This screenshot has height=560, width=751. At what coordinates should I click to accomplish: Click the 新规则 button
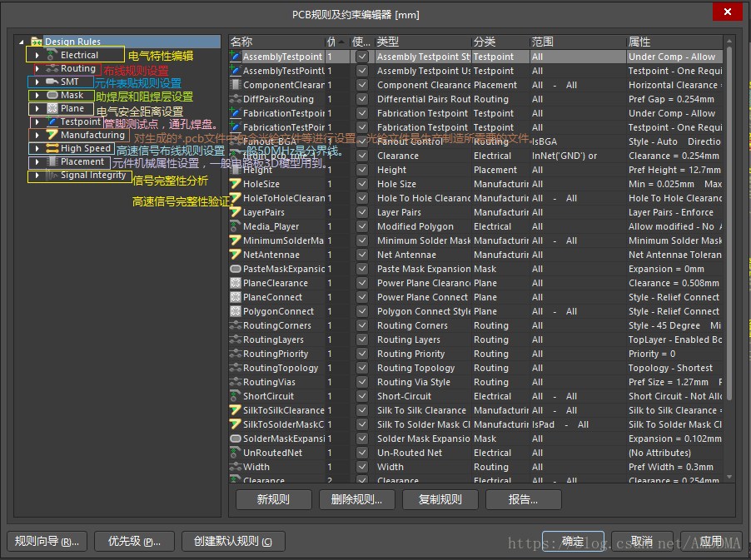(273, 500)
